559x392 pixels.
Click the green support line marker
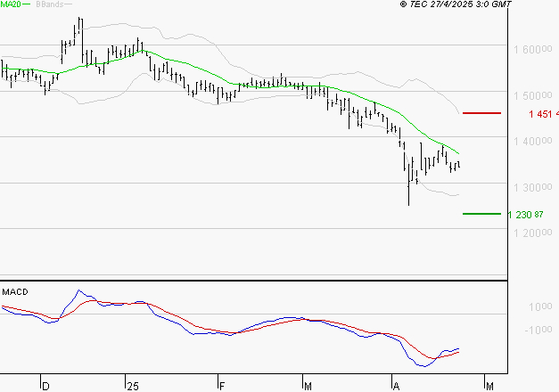[482, 214]
